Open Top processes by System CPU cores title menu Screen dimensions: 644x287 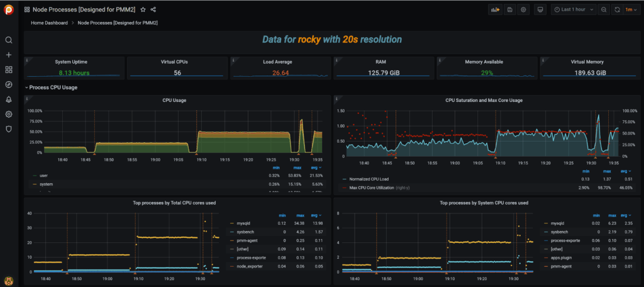[484, 203]
